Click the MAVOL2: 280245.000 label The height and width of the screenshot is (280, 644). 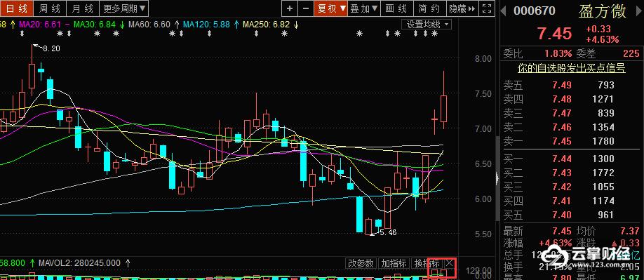[x=79, y=262]
